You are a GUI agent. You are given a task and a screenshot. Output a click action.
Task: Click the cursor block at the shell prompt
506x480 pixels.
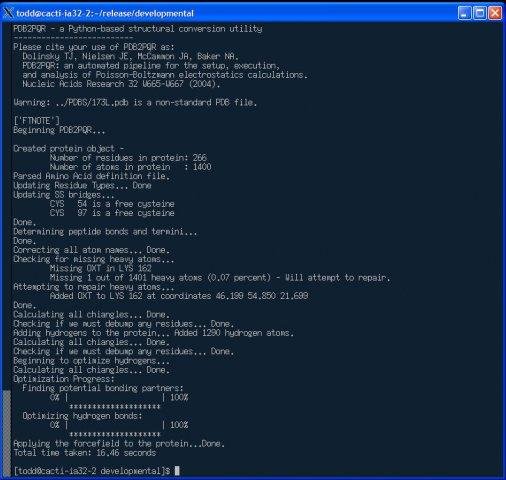177,471
